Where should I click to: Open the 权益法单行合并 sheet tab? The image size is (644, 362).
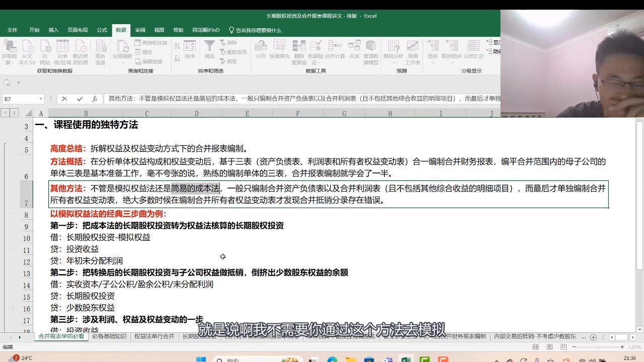[154, 336]
